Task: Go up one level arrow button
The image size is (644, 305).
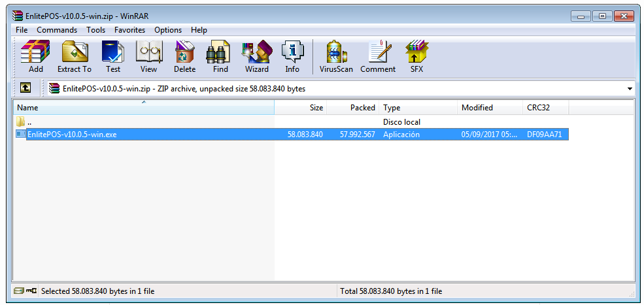Action: click(25, 88)
